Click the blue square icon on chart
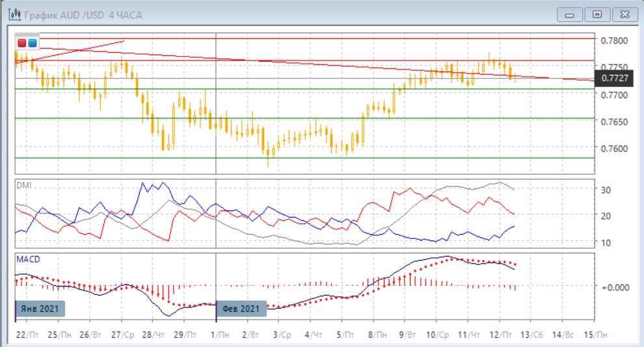Image resolution: width=644 pixels, height=347 pixels. 32,43
